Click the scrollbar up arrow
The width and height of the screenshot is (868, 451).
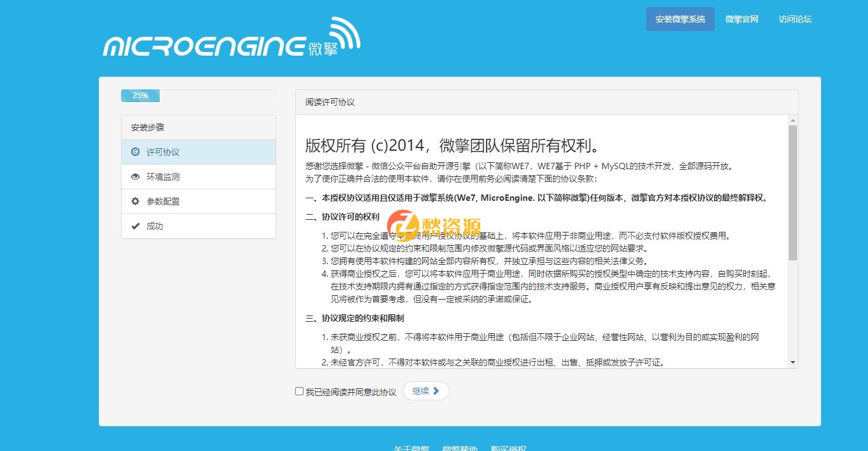793,120
